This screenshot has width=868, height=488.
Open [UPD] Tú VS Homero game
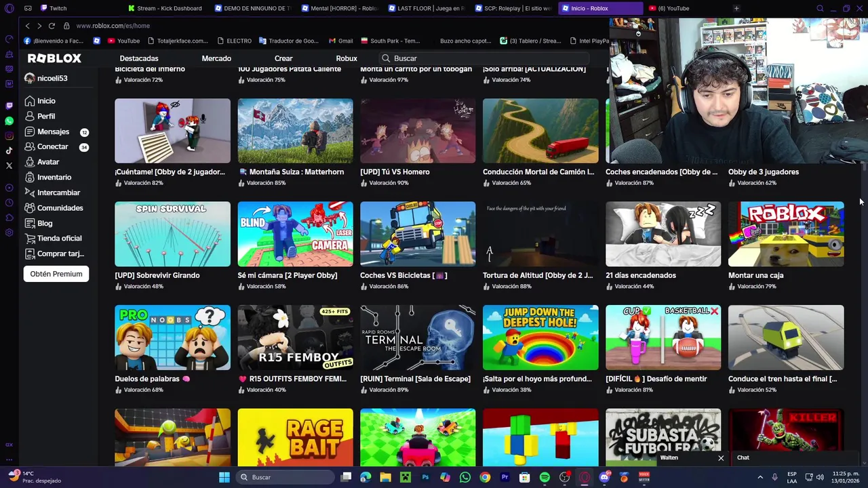click(x=418, y=131)
